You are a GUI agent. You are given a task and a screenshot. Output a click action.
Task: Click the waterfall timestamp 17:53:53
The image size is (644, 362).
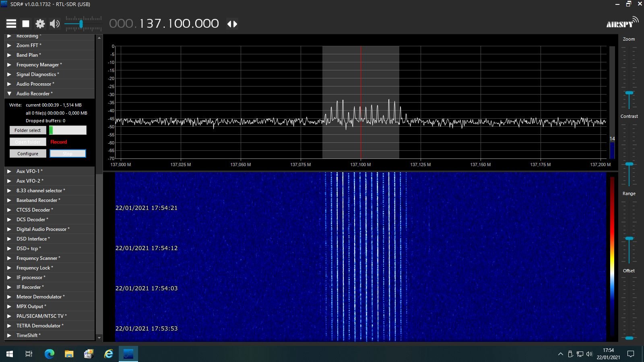[x=147, y=329]
